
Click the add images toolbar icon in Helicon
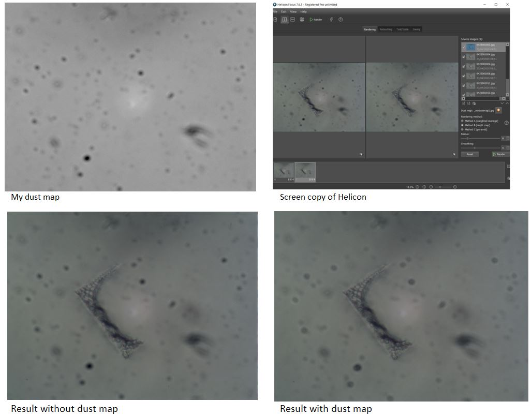(275, 20)
